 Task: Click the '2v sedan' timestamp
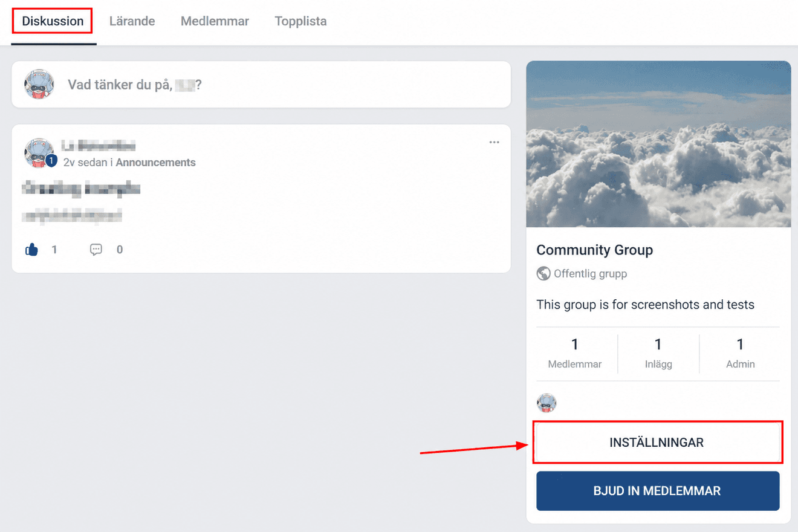(86, 163)
